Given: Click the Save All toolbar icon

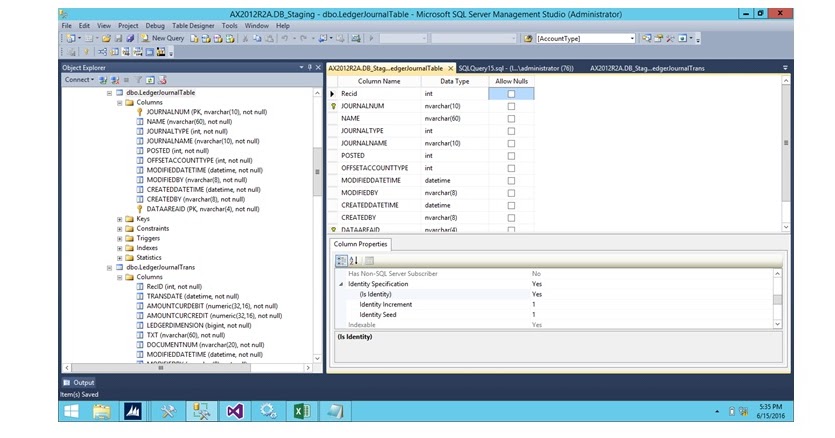Looking at the screenshot, I should coord(130,38).
